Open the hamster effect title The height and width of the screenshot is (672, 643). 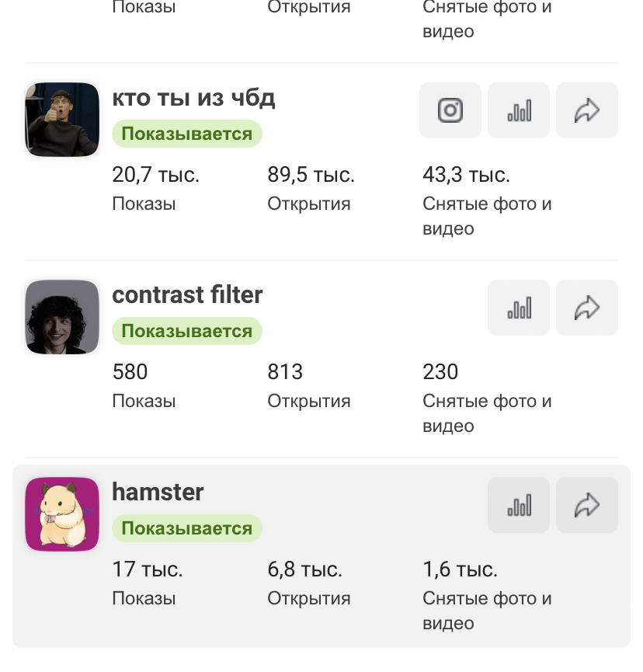(x=158, y=493)
